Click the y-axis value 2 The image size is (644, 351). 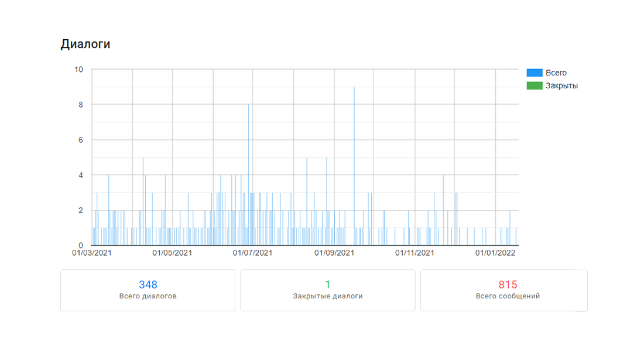[x=81, y=210]
